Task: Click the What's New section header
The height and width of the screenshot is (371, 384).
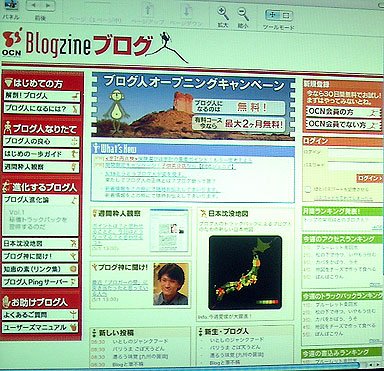Action: (193, 149)
